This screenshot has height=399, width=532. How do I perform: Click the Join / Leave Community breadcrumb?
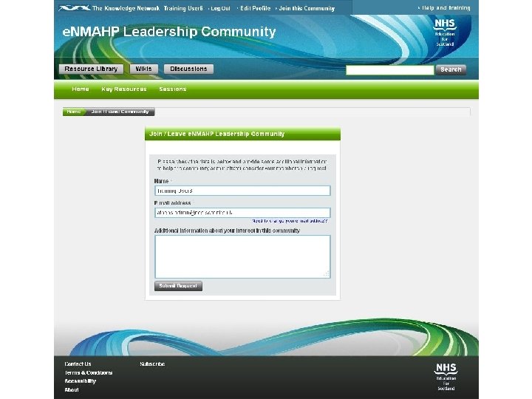click(120, 112)
